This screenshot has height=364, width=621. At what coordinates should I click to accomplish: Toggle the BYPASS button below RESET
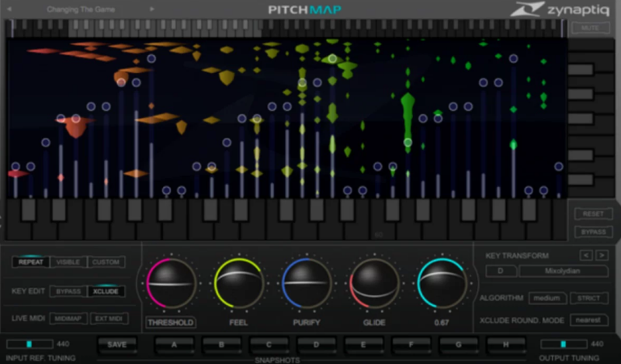[x=593, y=232]
